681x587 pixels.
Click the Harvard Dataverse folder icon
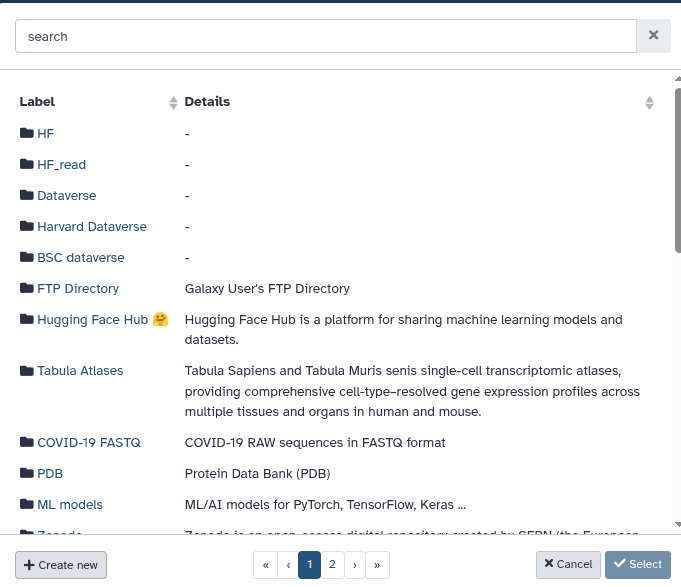tap(26, 226)
